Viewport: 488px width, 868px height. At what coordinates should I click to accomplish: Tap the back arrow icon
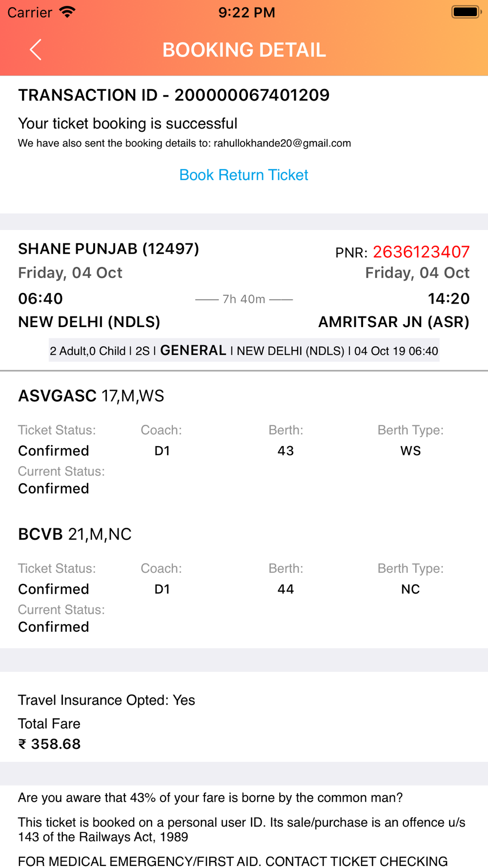36,50
